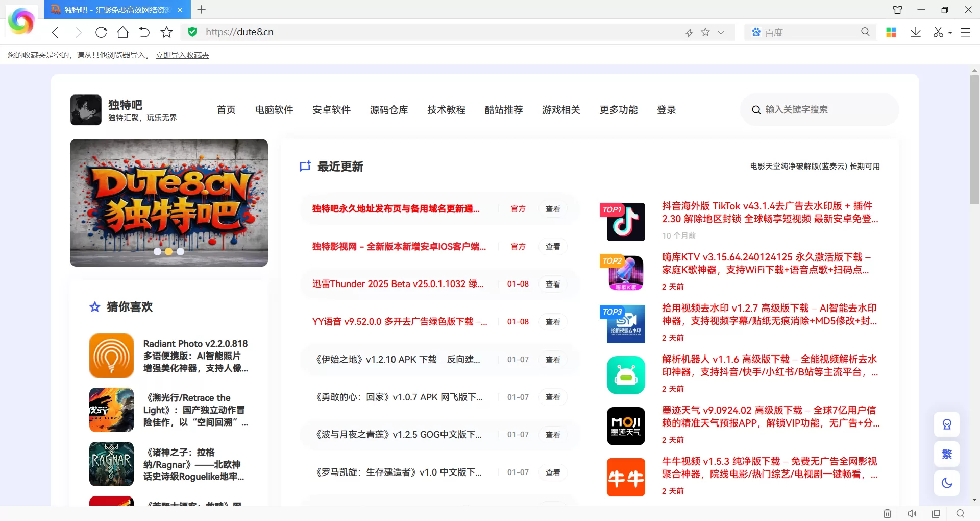Enable night mode via the moon icon
980x521 pixels.
[x=947, y=483]
